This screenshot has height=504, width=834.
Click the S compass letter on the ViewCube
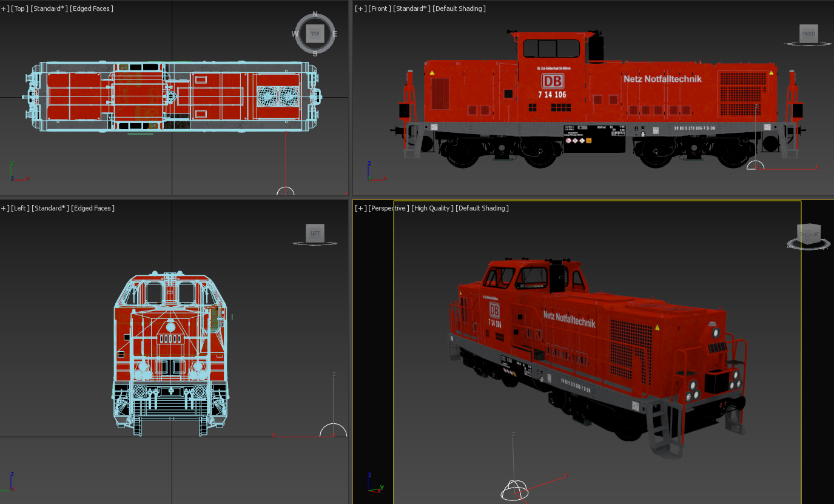coord(315,54)
